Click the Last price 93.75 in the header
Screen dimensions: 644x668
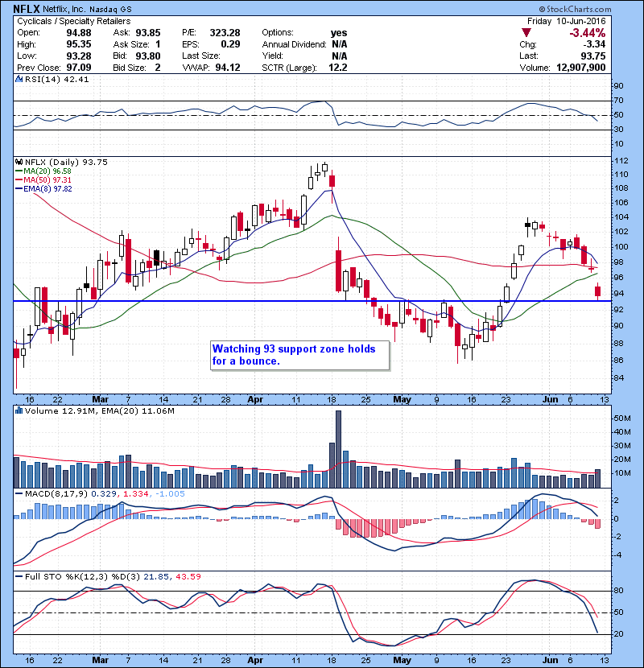click(592, 56)
